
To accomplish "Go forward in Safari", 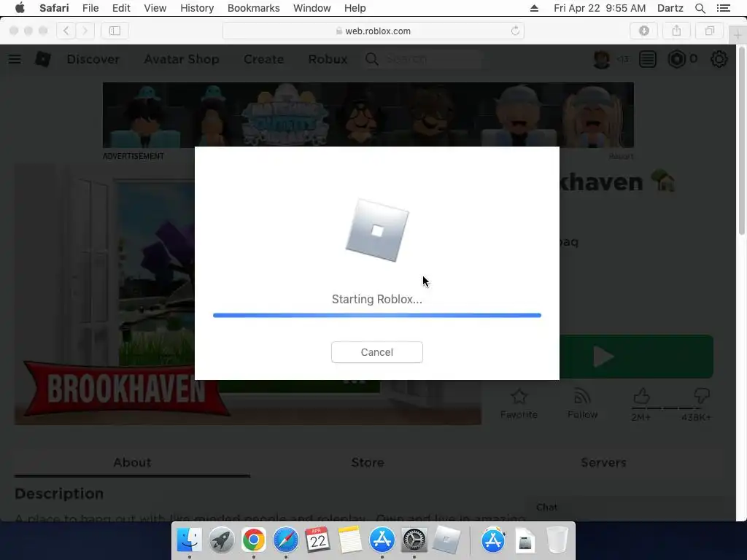I will click(x=85, y=31).
